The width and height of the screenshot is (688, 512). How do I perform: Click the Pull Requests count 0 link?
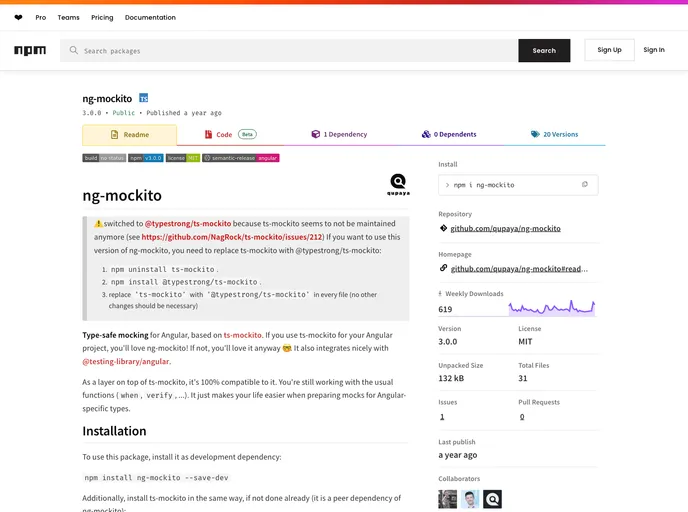522,417
